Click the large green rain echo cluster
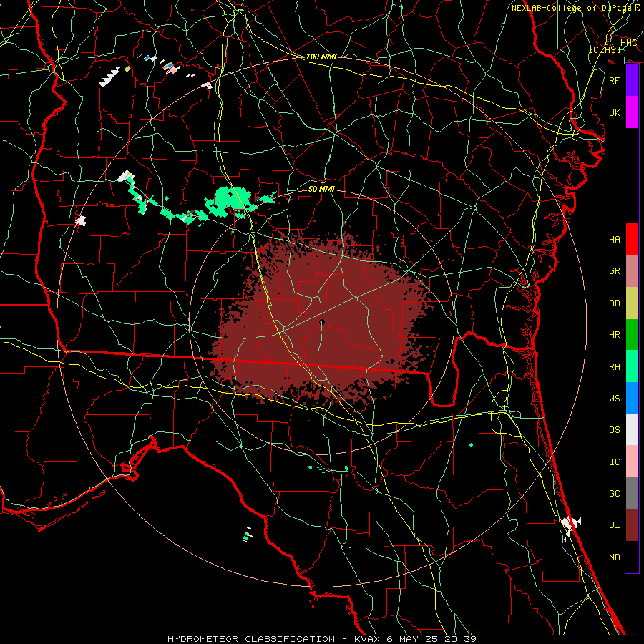Screen dimensions: 644x644 (x=232, y=200)
